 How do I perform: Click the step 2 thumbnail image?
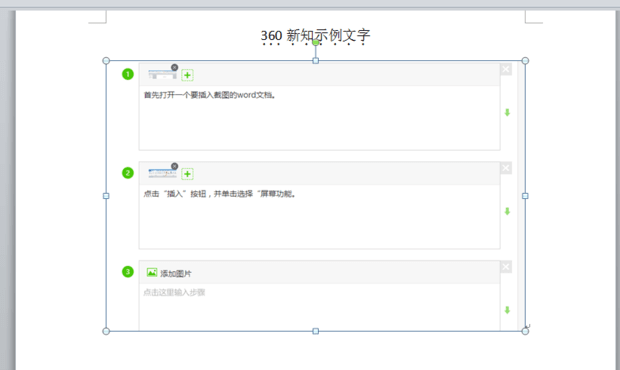click(x=162, y=173)
